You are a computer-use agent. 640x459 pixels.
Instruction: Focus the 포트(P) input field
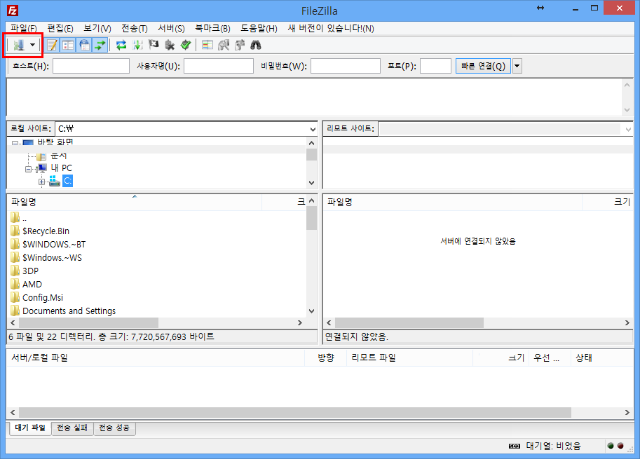tap(436, 66)
